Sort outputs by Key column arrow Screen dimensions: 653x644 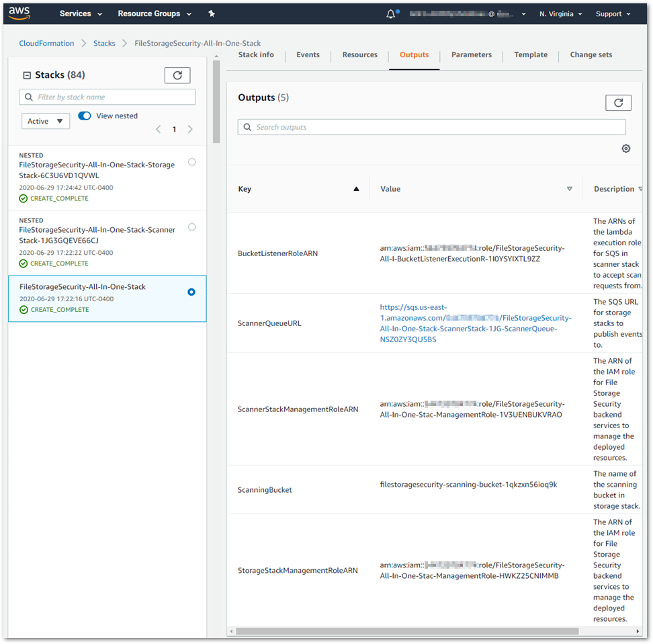click(356, 189)
